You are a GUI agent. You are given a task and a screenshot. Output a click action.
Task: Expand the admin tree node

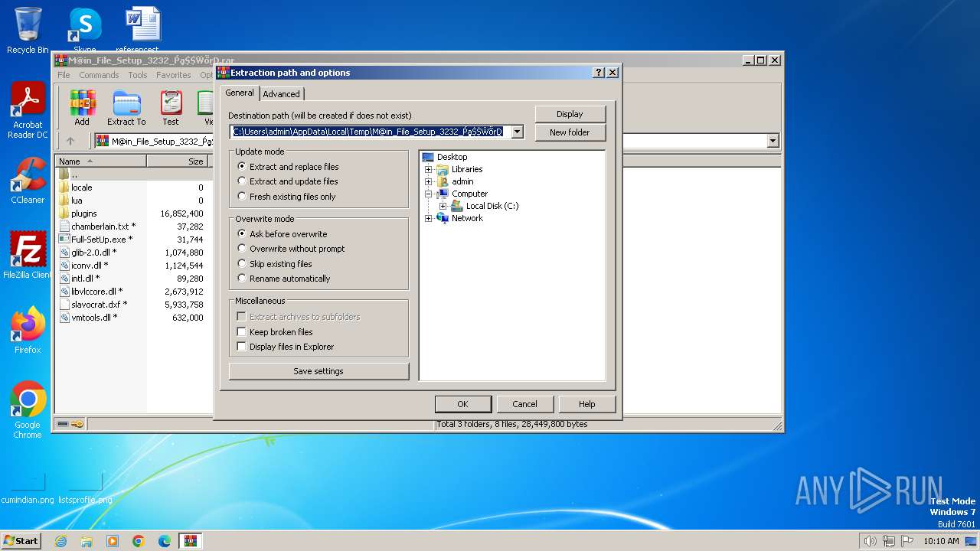point(428,181)
